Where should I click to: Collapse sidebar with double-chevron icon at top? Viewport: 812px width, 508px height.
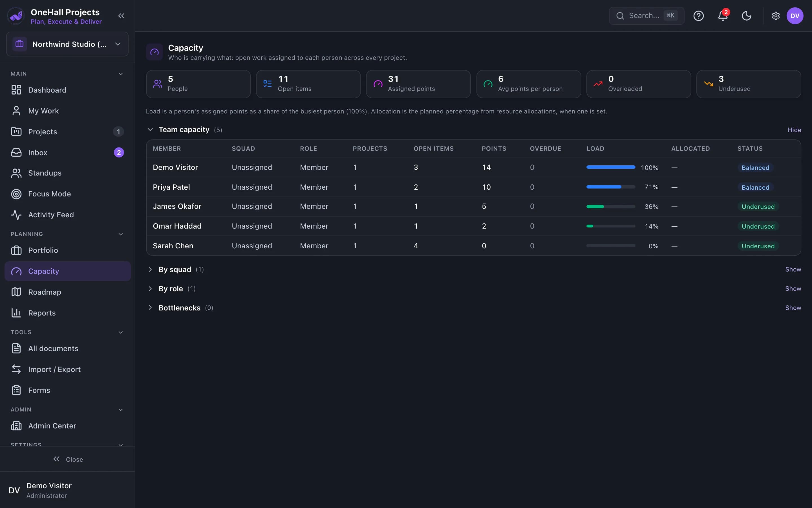point(121,16)
